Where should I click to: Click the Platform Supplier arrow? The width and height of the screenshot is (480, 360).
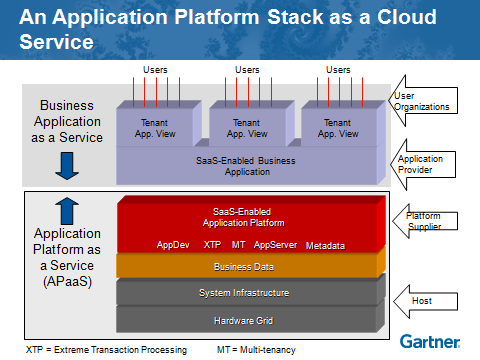click(x=425, y=221)
